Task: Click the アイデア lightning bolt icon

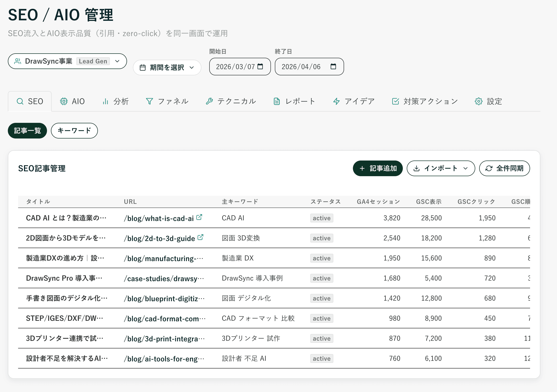Action: point(336,101)
